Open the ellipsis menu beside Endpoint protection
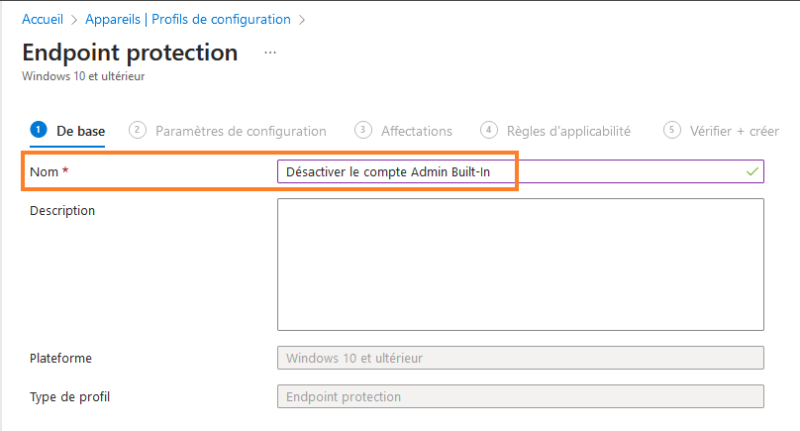 pos(270,51)
